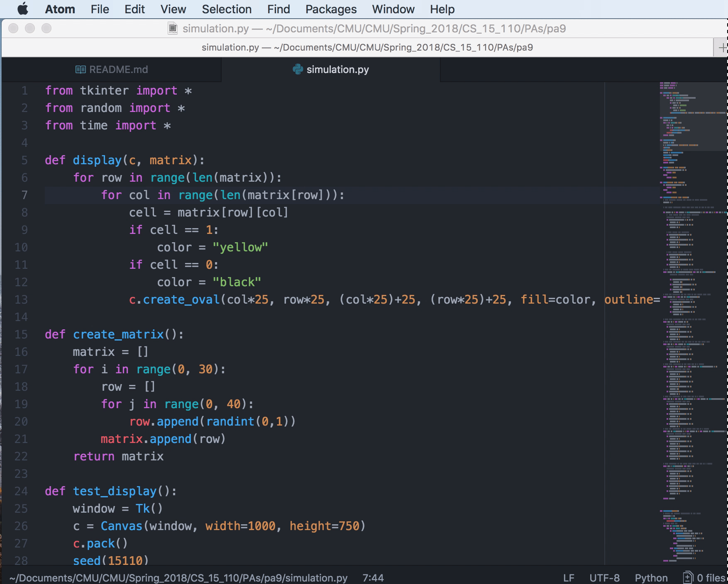Click line number 13 in gutter
This screenshot has width=728, height=584.
pyautogui.click(x=21, y=299)
